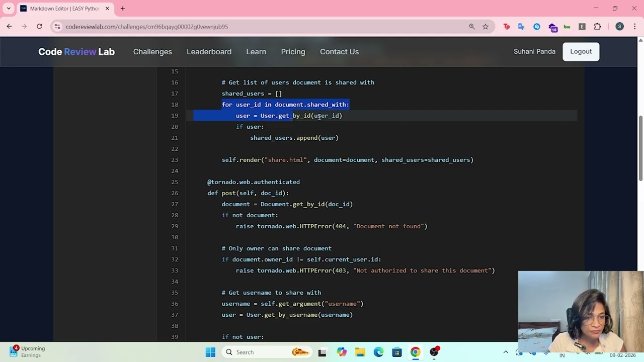This screenshot has height=362, width=644.
Task: Open Task View on the taskbar
Action: click(x=322, y=352)
